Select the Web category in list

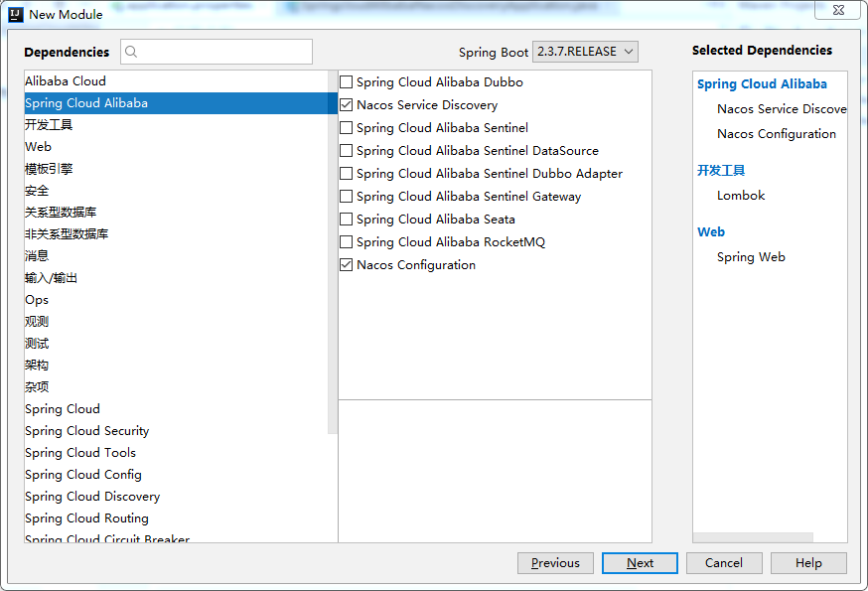pos(176,147)
